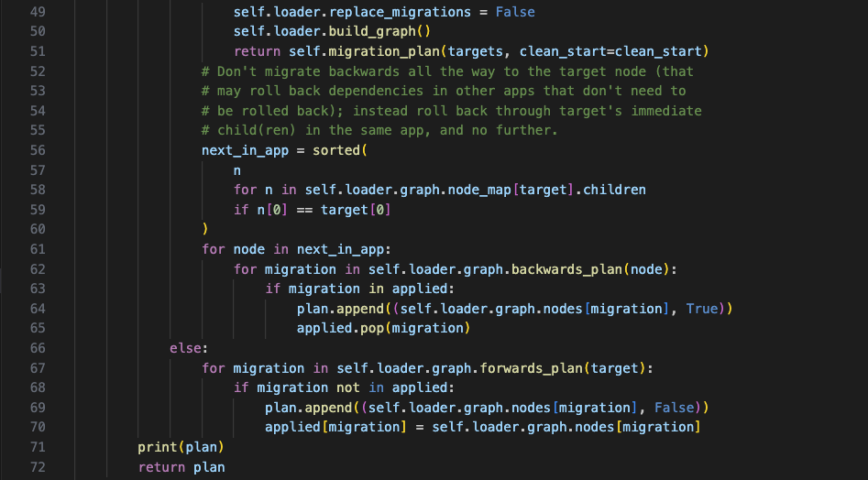868x480 pixels.
Task: Place cursor on the sorted function on line 56
Action: coord(336,150)
